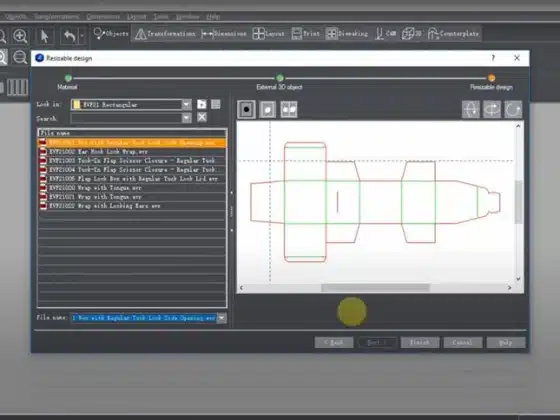560x420 pixels.
Task: Expand the File name dropdown arrow
Action: click(x=221, y=318)
